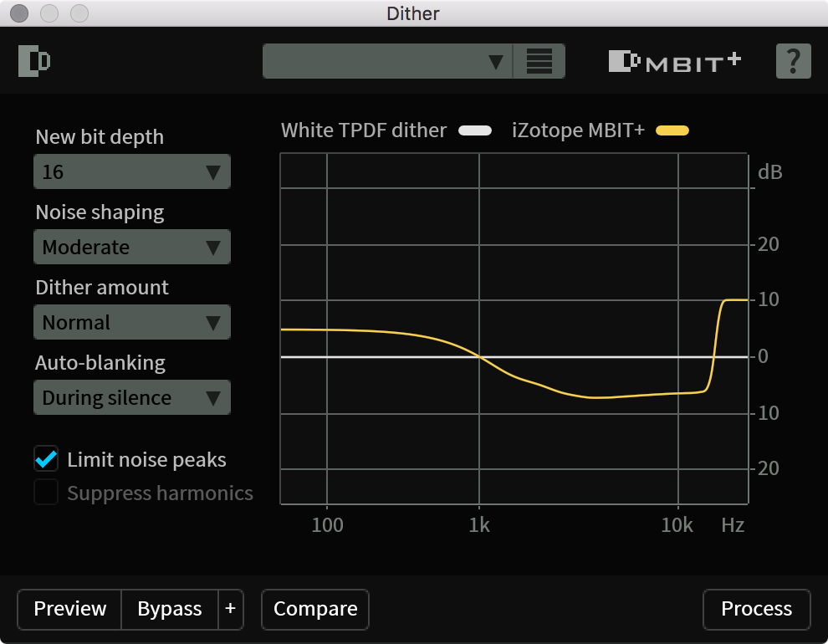Open the preset dropdown
The height and width of the screenshot is (644, 828).
point(387,61)
